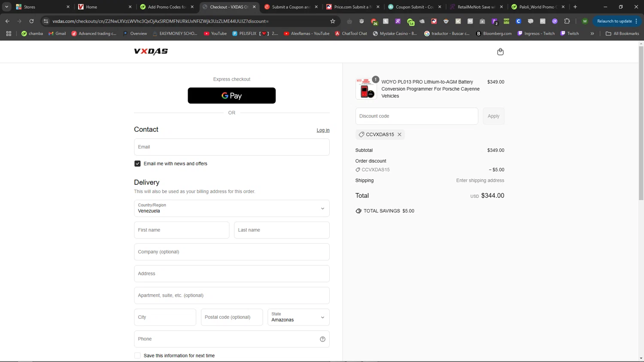644x362 pixels.
Task: Close the Checkout - VXDAS tab
Action: pos(254,7)
